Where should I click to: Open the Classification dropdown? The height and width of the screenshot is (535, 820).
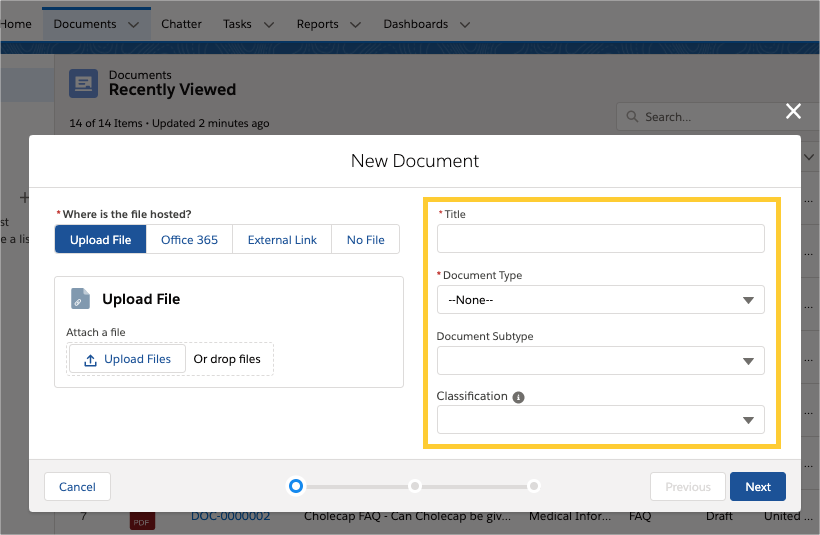[600, 420]
